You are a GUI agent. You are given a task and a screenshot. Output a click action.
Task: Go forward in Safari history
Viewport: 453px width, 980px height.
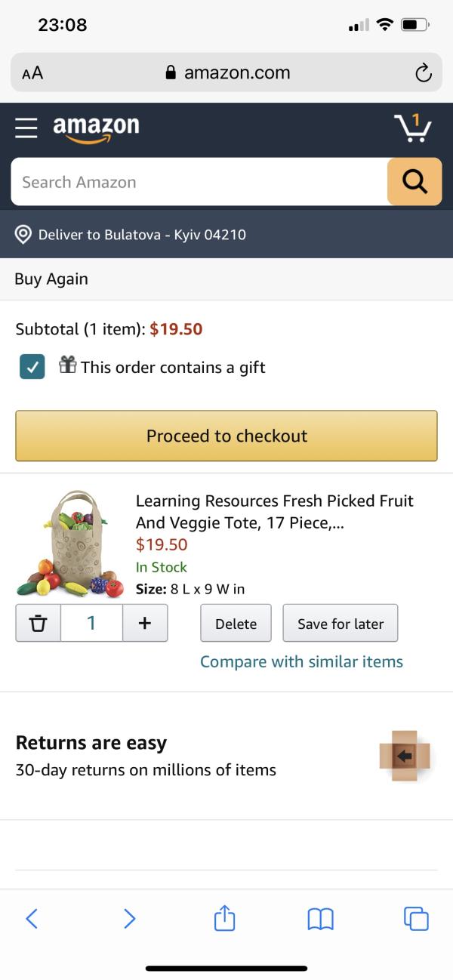[129, 918]
